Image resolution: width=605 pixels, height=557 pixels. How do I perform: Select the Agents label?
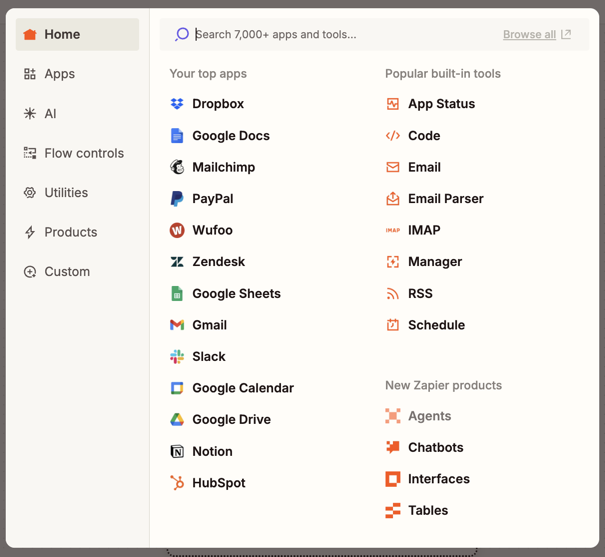(x=429, y=416)
